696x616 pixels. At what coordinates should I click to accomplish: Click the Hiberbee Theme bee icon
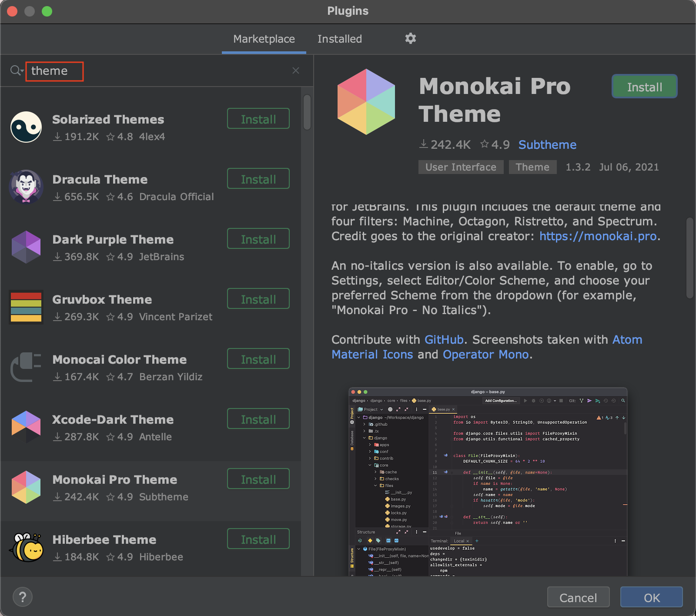click(x=26, y=547)
